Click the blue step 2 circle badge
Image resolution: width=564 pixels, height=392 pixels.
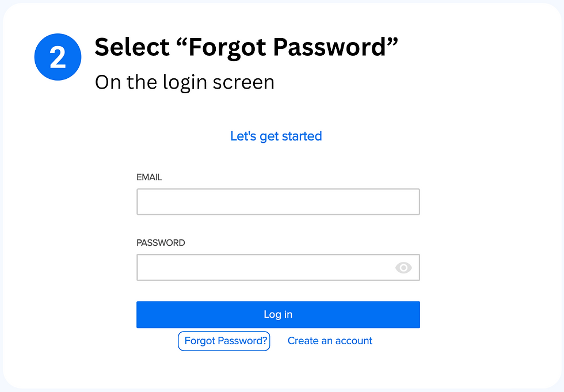58,57
